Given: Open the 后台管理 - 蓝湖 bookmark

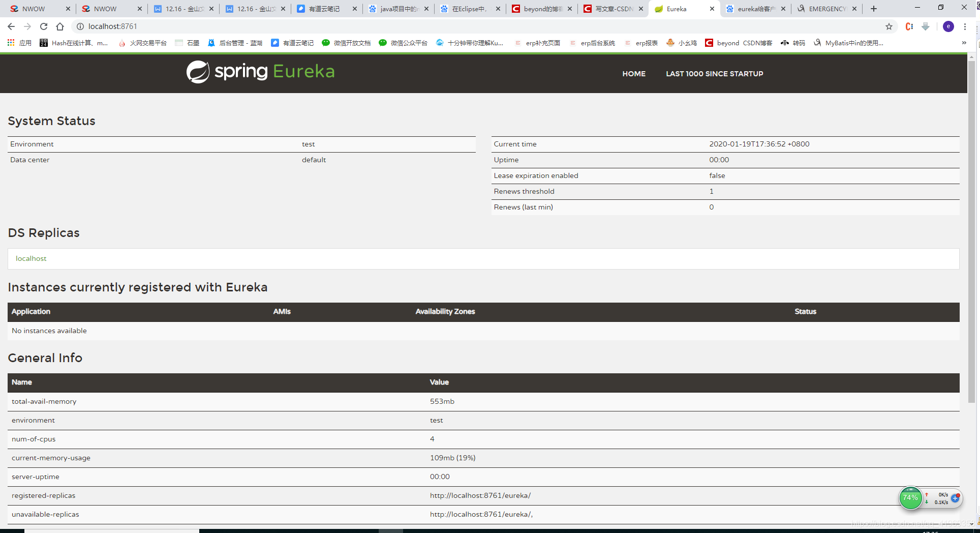Looking at the screenshot, I should point(235,43).
